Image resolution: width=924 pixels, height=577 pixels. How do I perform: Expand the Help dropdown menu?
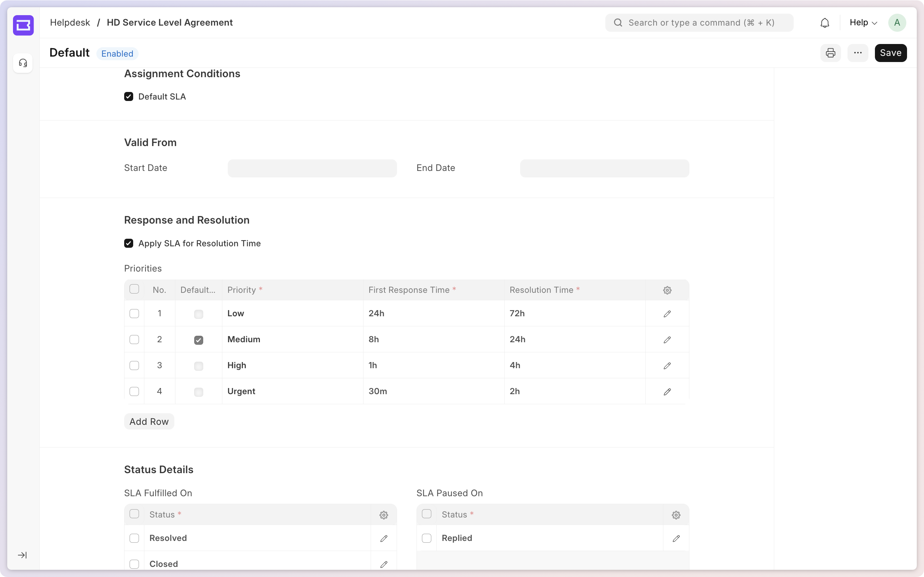(863, 23)
